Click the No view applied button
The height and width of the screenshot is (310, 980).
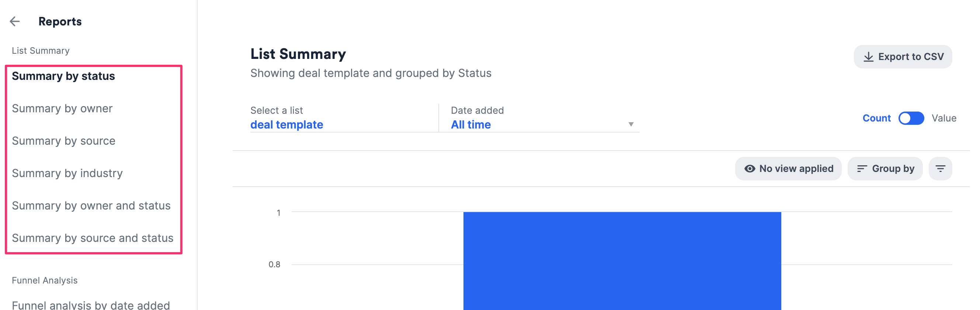tap(788, 168)
